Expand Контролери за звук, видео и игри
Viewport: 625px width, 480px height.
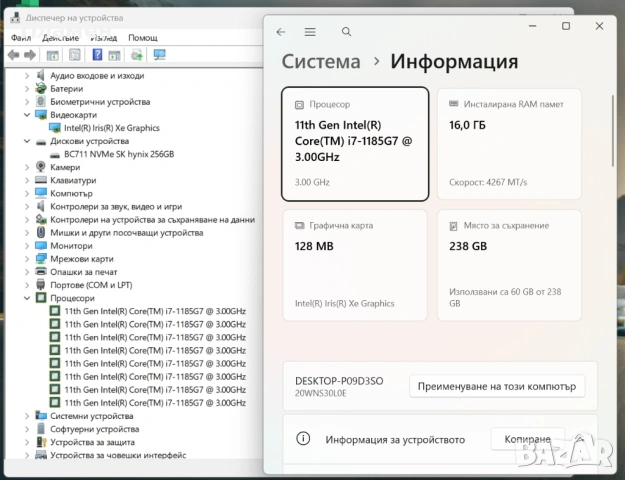(27, 207)
